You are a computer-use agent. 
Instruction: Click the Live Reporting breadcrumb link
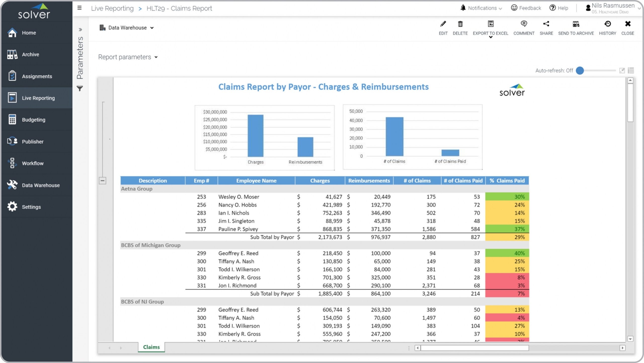pos(112,8)
